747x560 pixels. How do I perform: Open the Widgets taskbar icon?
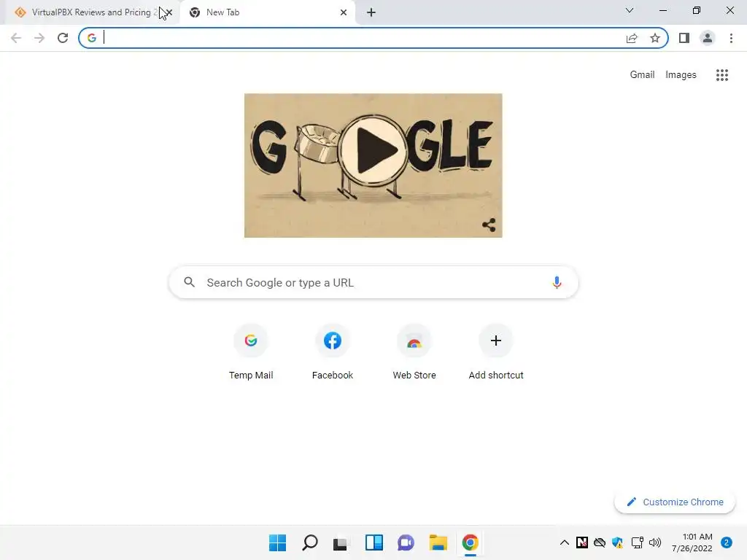(374, 542)
